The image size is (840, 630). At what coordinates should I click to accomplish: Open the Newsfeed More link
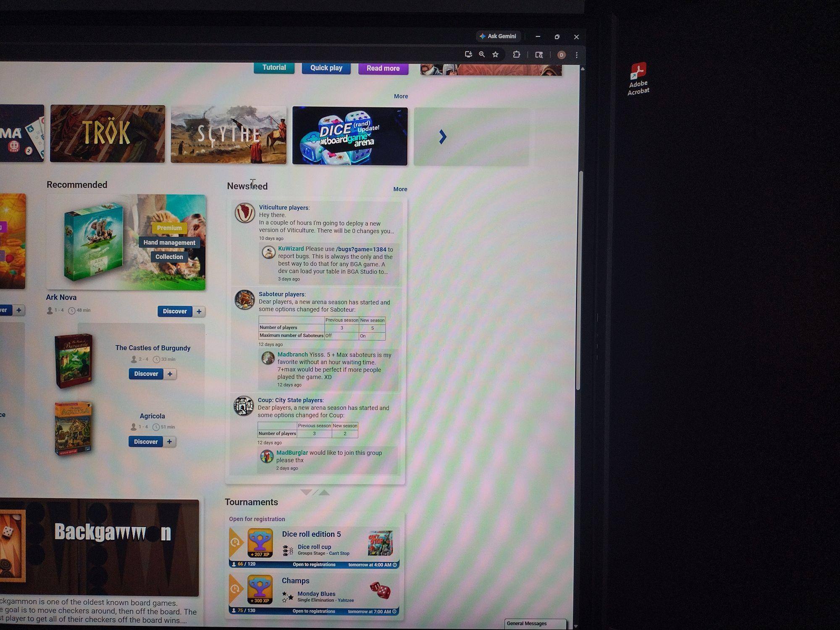point(400,189)
